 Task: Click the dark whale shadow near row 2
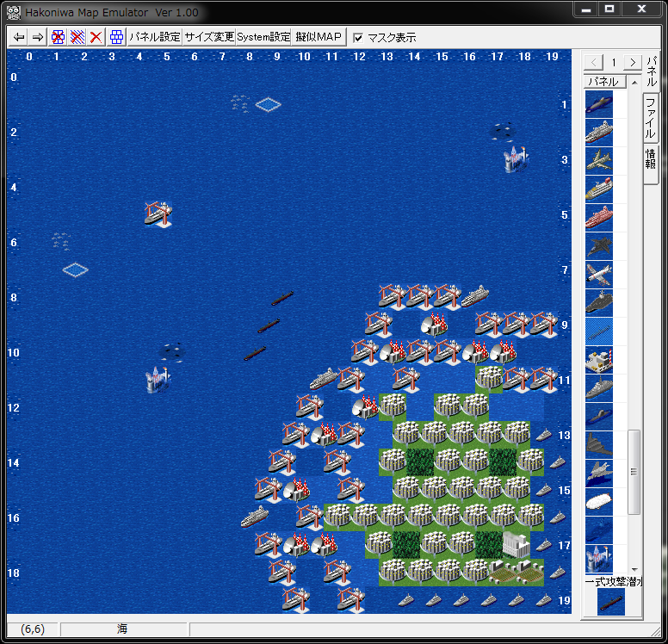[502, 131]
